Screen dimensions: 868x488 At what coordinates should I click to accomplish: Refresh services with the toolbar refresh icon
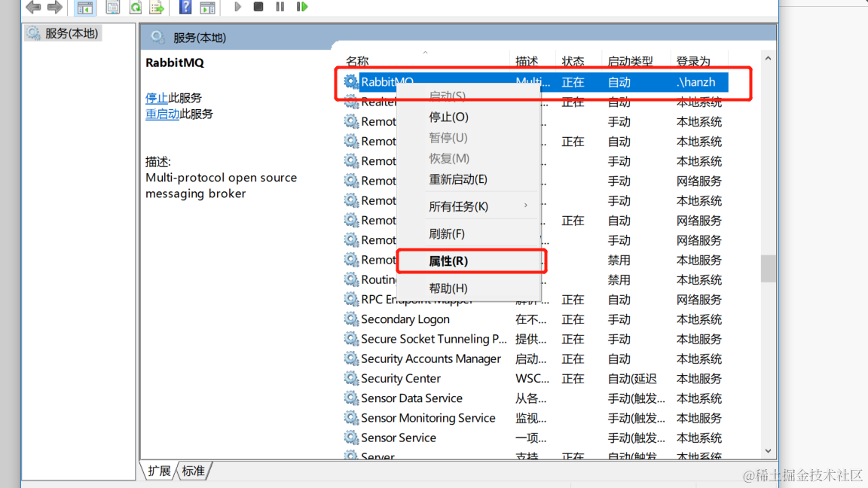[x=136, y=8]
